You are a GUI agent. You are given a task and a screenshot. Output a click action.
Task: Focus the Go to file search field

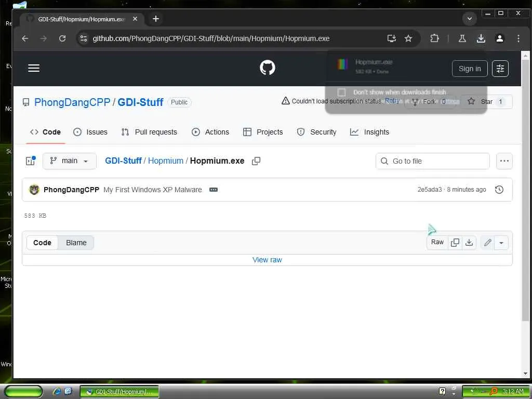(433, 161)
